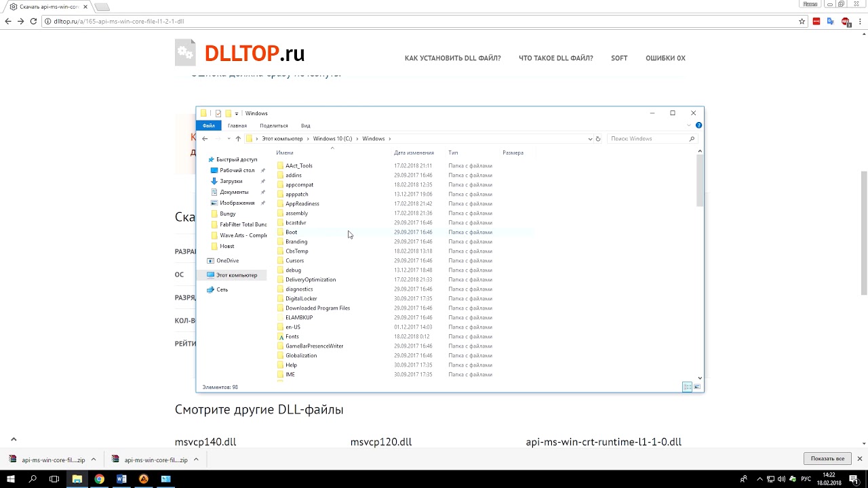Select Изображения in navigation pane

(237, 203)
